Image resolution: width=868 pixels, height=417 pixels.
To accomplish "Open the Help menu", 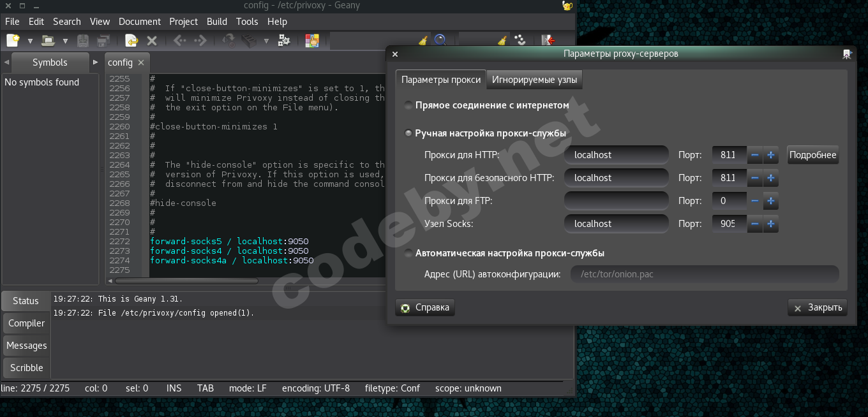I will 277,21.
